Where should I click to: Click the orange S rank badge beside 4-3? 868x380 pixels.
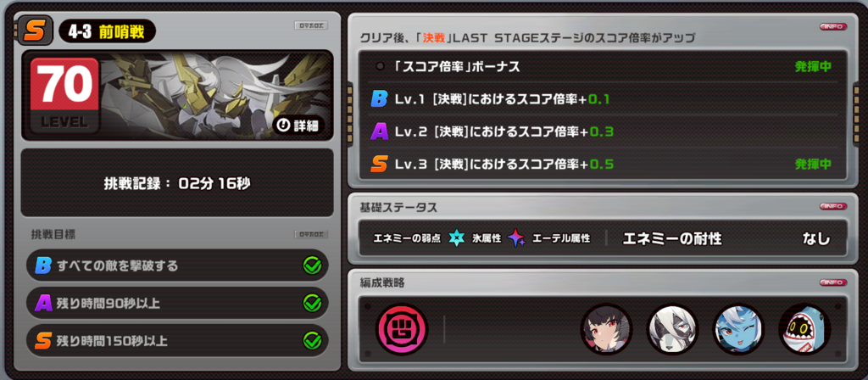pos(36,30)
